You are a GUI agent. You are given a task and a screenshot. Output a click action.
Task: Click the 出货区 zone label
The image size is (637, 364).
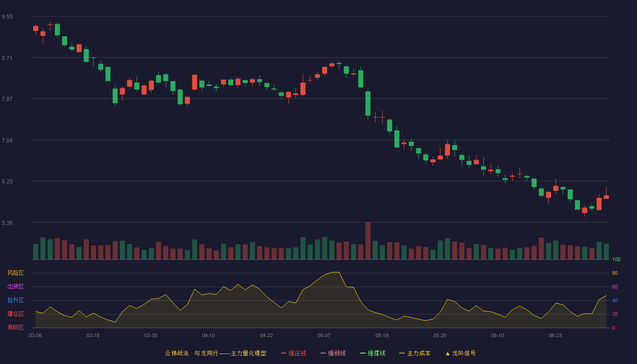[x=15, y=287]
